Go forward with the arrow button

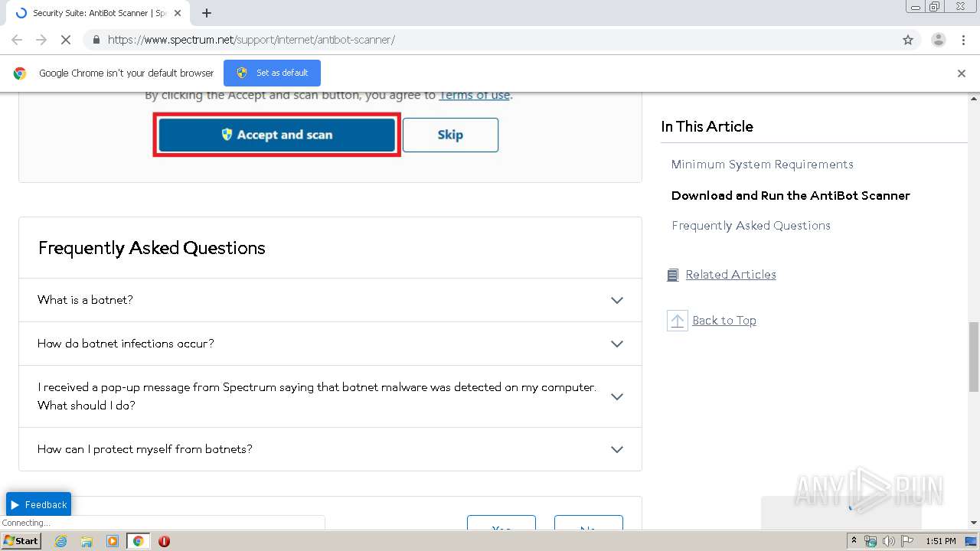41,40
